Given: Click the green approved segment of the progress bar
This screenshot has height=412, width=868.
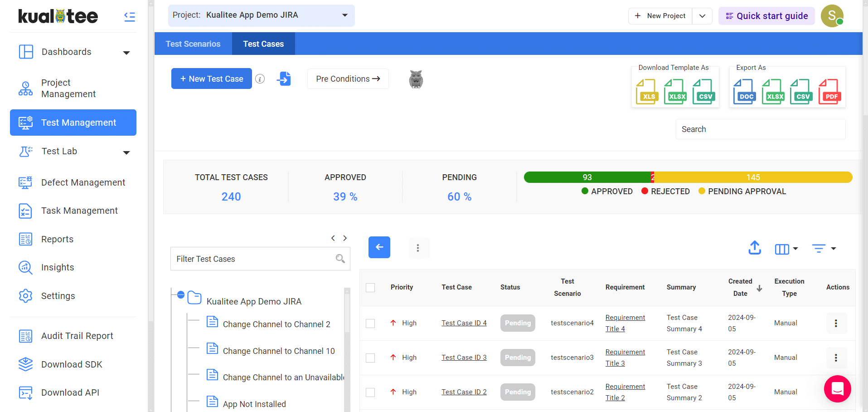Looking at the screenshot, I should (587, 177).
